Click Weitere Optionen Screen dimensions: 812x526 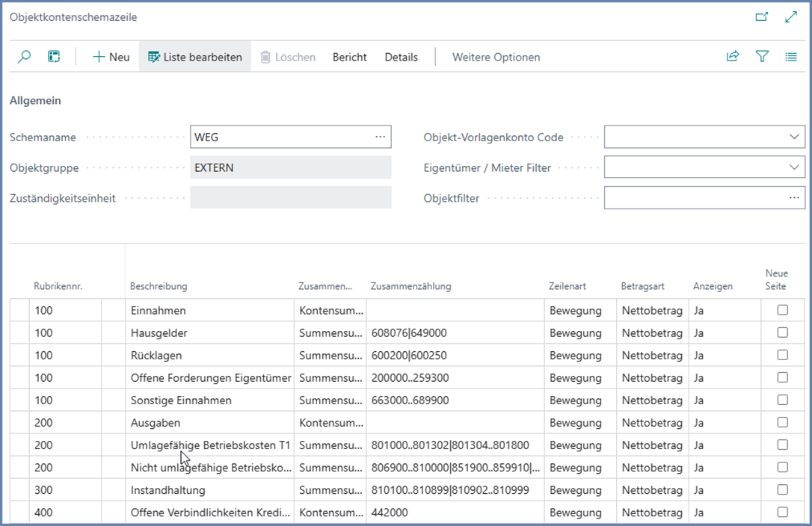496,57
